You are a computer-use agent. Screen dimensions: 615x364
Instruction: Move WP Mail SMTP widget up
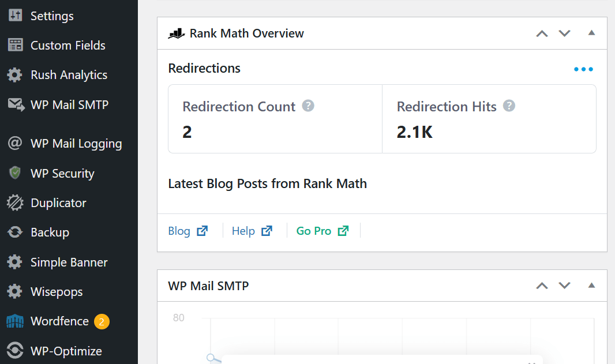click(542, 286)
